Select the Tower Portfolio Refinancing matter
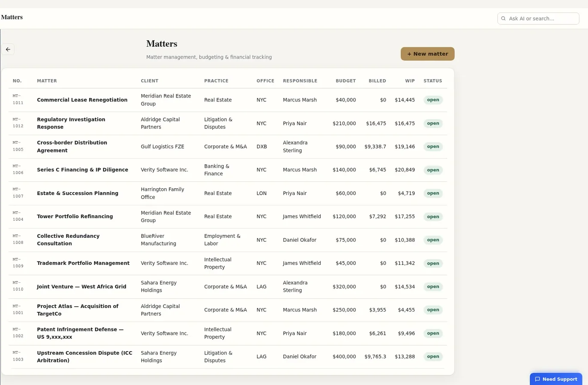 pos(75,216)
